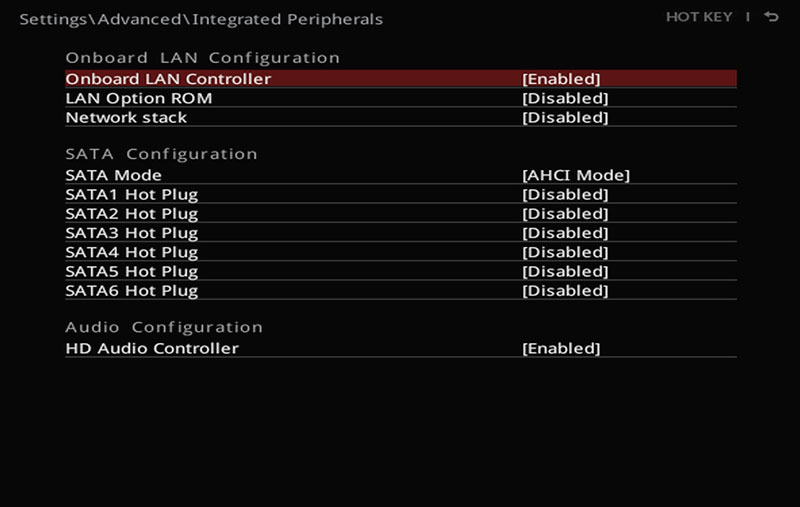The width and height of the screenshot is (800, 507).
Task: Click the back arrow icon
Action: tap(771, 17)
